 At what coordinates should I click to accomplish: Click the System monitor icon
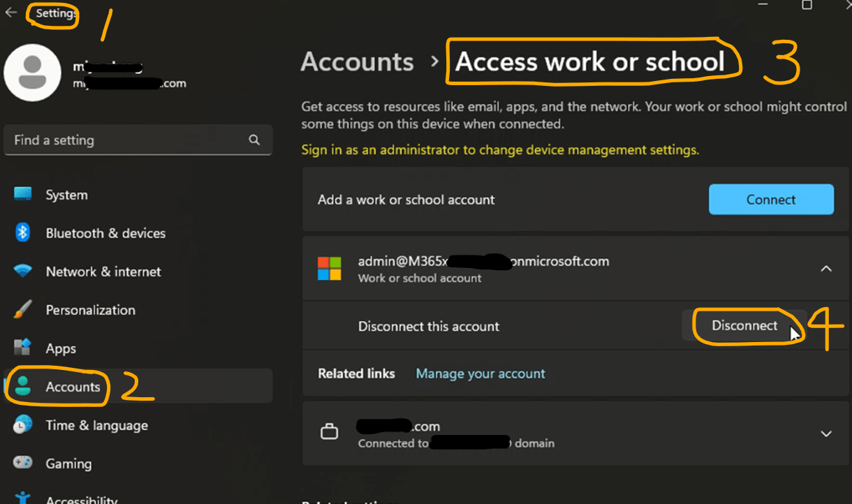[23, 194]
